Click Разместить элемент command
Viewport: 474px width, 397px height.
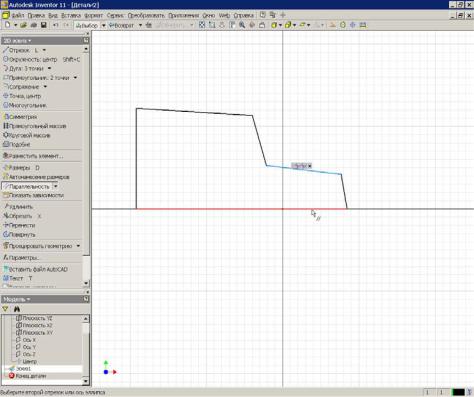coord(33,156)
